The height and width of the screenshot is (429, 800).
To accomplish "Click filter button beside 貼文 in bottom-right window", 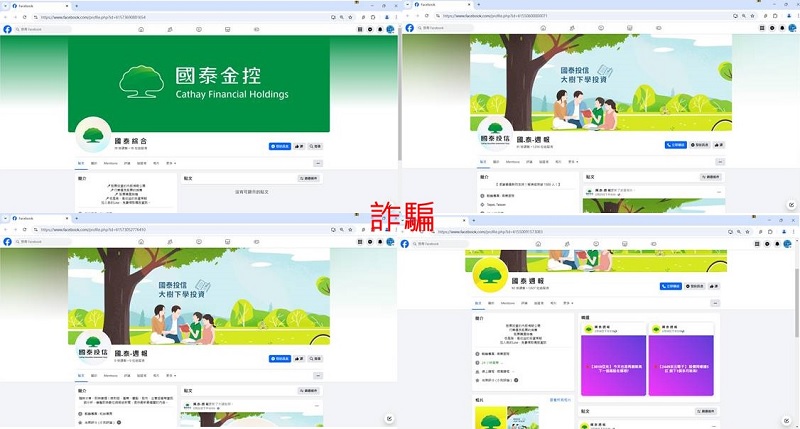I will (x=706, y=411).
